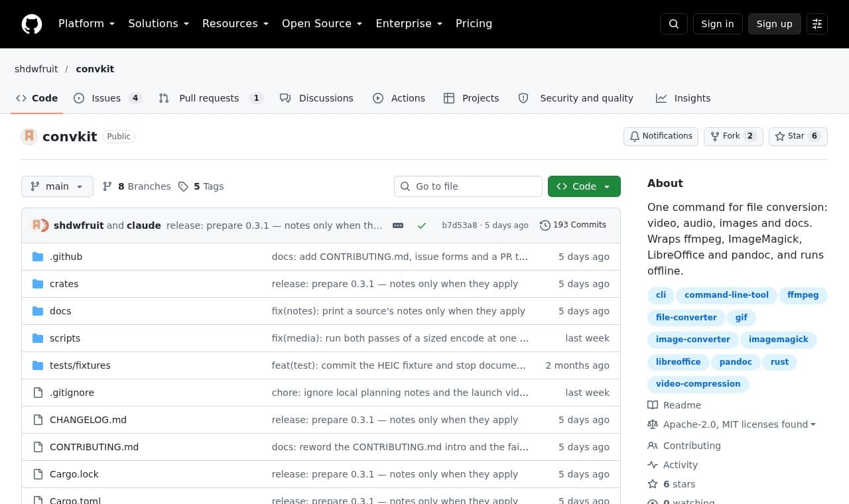Select the ffmpeg topic tag
849x504 pixels.
(x=803, y=295)
